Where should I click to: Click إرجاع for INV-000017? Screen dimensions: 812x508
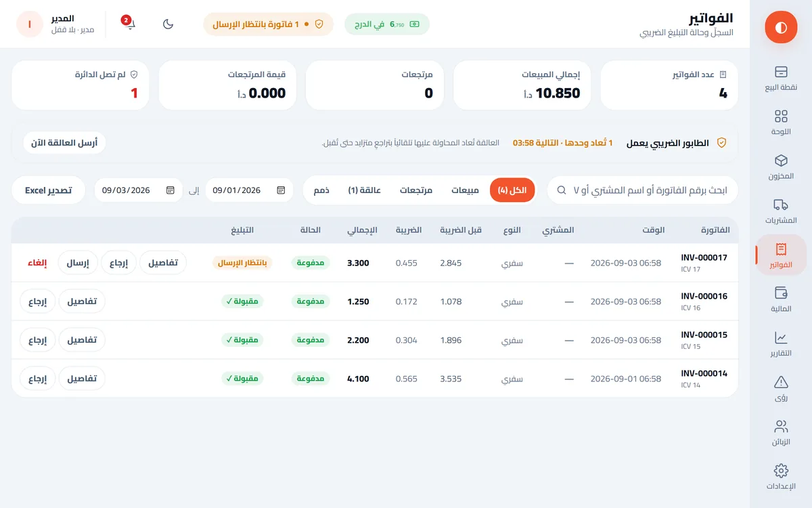click(x=119, y=263)
